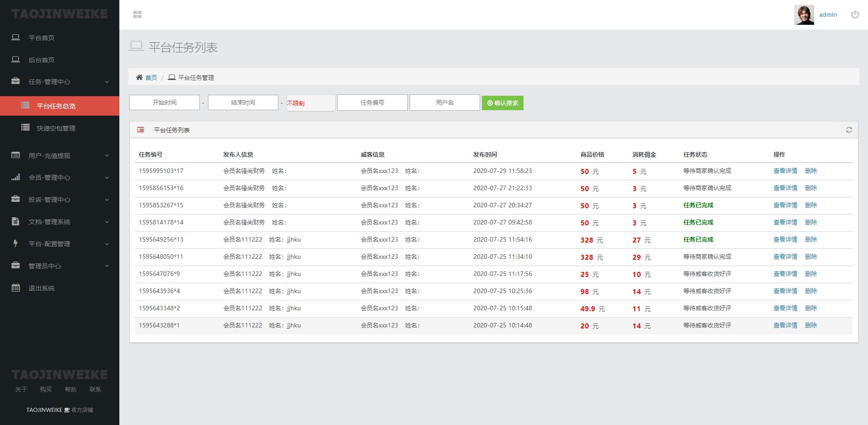The width and height of the screenshot is (868, 425).
Task: Focus the 用户名 input field
Action: coord(445,103)
